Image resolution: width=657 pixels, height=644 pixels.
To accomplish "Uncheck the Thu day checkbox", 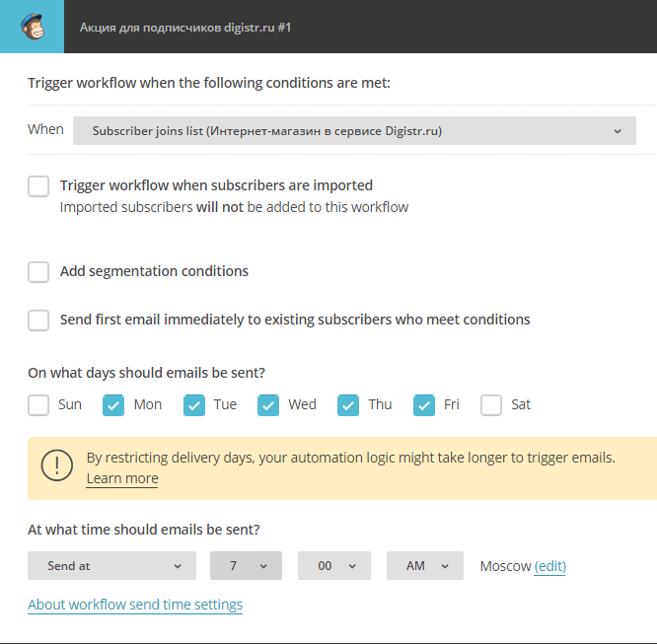I will pyautogui.click(x=348, y=405).
